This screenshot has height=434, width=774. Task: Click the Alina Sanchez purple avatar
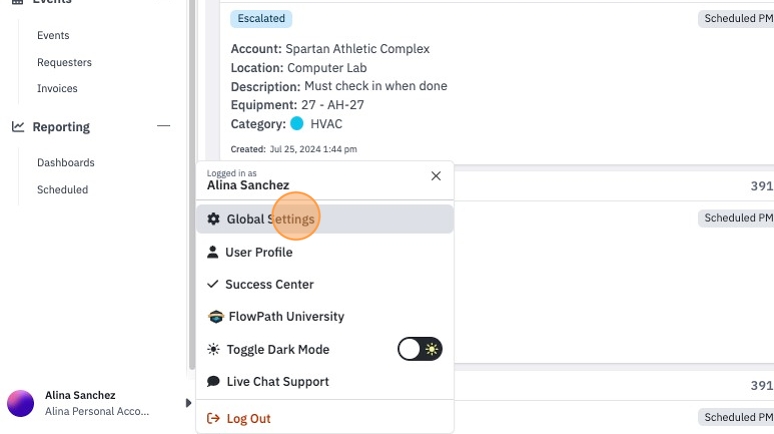[x=21, y=403]
